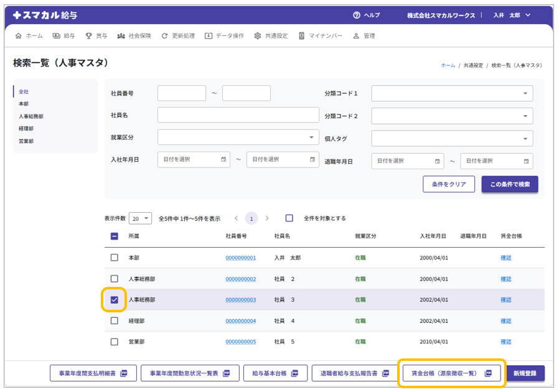Image resolution: width=559 pixels, height=392 pixels.
Task: Change 表示件数 dropdown from 20
Action: tap(141, 218)
